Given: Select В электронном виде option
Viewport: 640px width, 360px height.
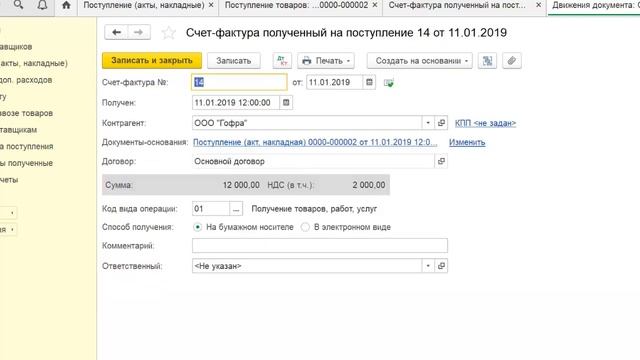Looking at the screenshot, I should [x=305, y=227].
